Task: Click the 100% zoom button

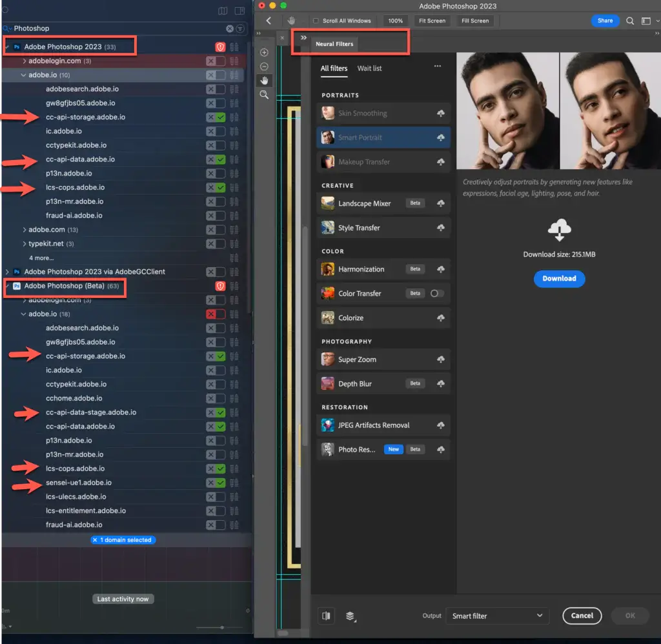Action: click(x=396, y=21)
